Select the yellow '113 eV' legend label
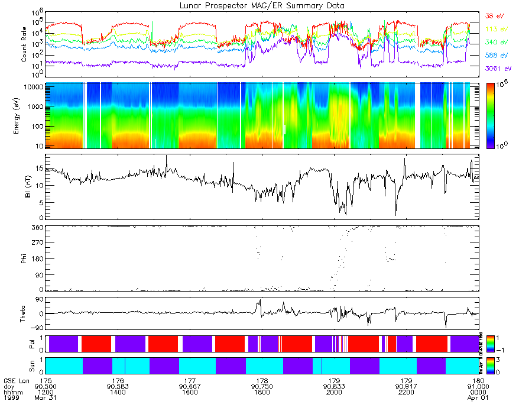This screenshot has width=532, height=414. (497, 29)
